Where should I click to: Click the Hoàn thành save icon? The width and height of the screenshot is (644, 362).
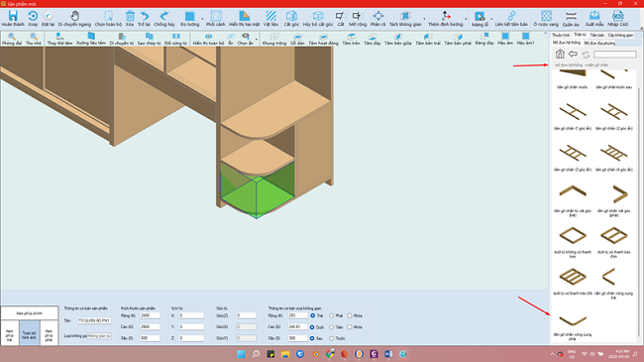(x=13, y=16)
